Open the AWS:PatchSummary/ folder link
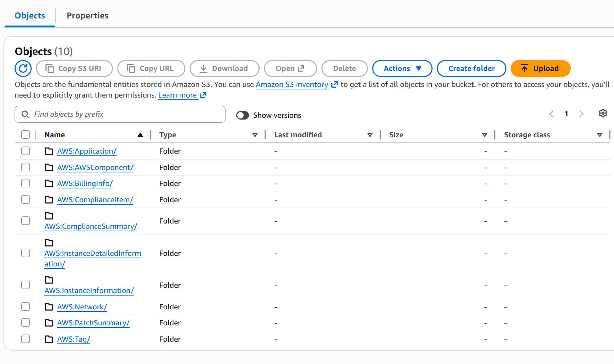The height and width of the screenshot is (364, 614). (93, 323)
